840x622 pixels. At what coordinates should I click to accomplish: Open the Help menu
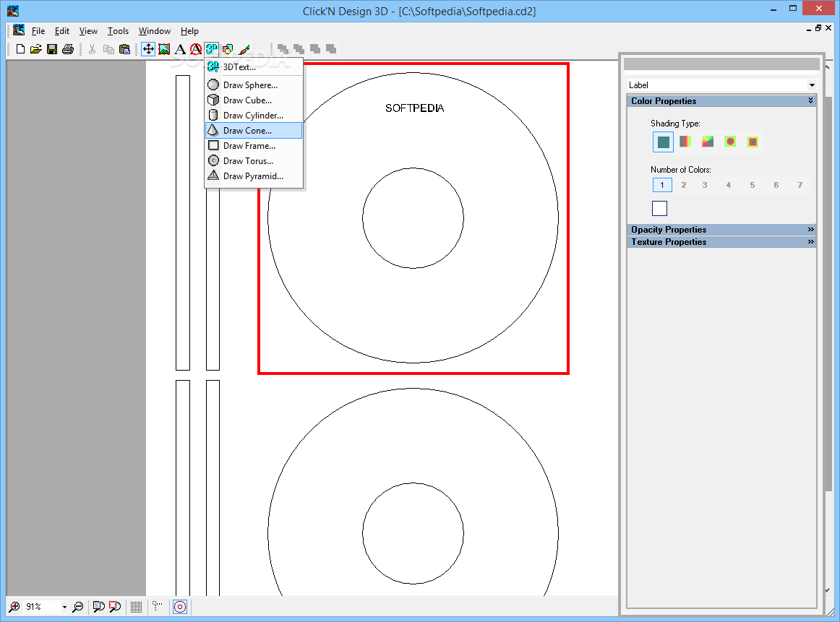[x=189, y=31]
